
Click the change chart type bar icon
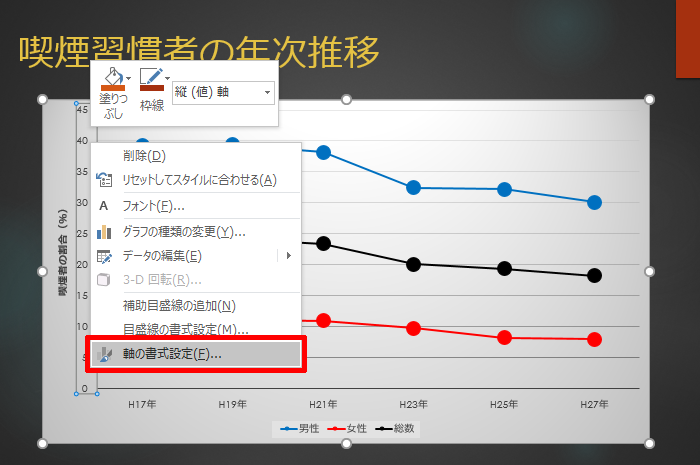click(104, 232)
